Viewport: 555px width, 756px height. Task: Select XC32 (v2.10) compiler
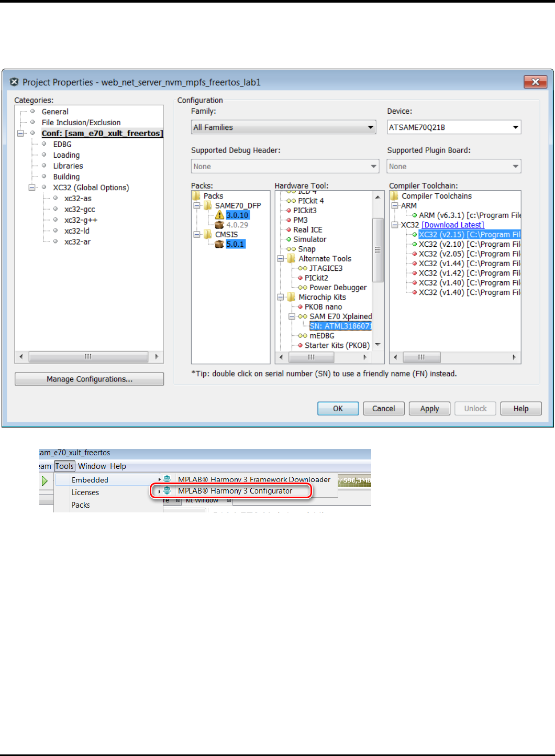click(x=470, y=244)
